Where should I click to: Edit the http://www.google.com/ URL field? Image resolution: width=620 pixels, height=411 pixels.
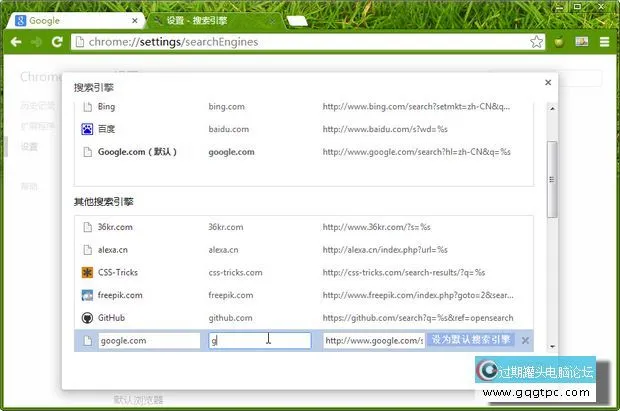[x=374, y=341]
